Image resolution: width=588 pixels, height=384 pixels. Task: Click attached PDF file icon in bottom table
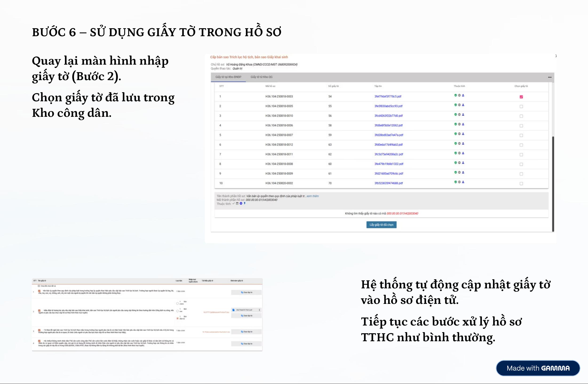point(233,310)
